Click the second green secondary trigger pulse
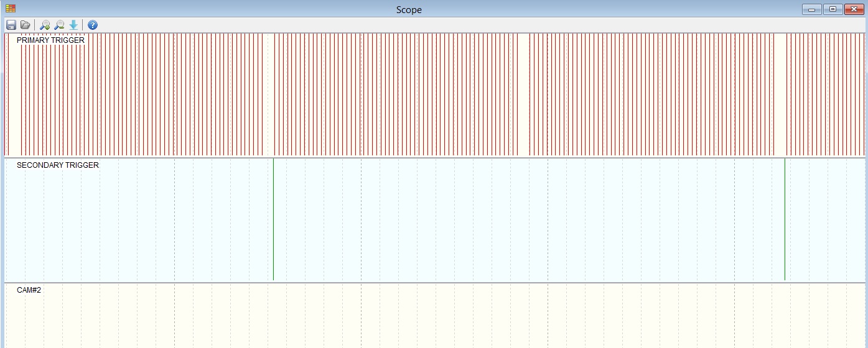The image size is (868, 348). (x=785, y=219)
